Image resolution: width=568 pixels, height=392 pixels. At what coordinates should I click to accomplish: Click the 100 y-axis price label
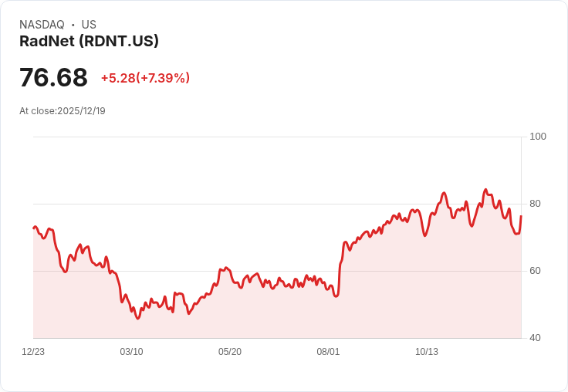click(538, 137)
